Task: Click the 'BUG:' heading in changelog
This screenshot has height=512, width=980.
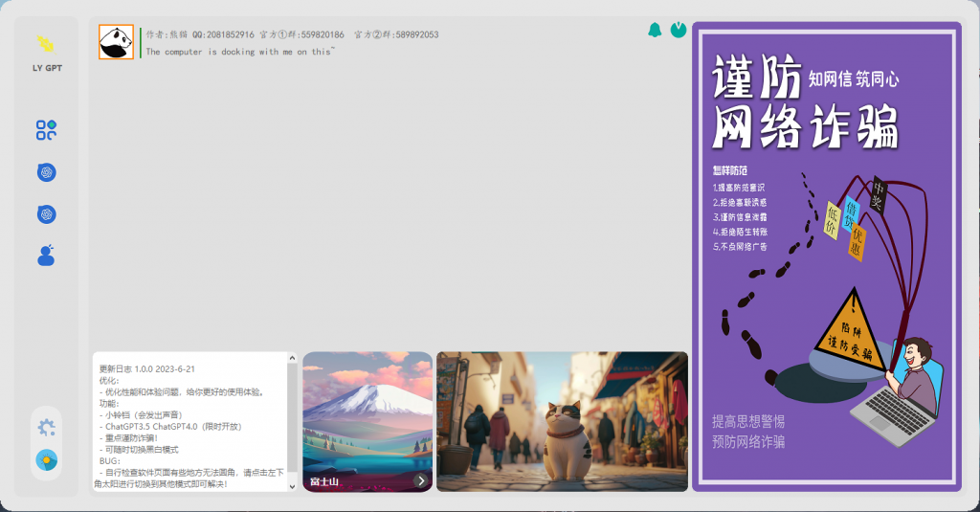Action: [x=109, y=460]
